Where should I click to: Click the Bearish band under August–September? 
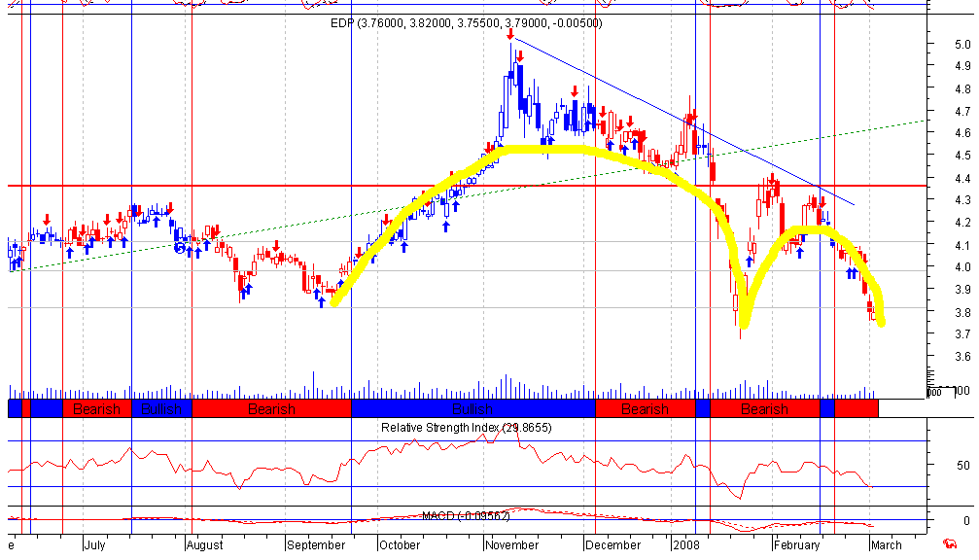[271, 409]
